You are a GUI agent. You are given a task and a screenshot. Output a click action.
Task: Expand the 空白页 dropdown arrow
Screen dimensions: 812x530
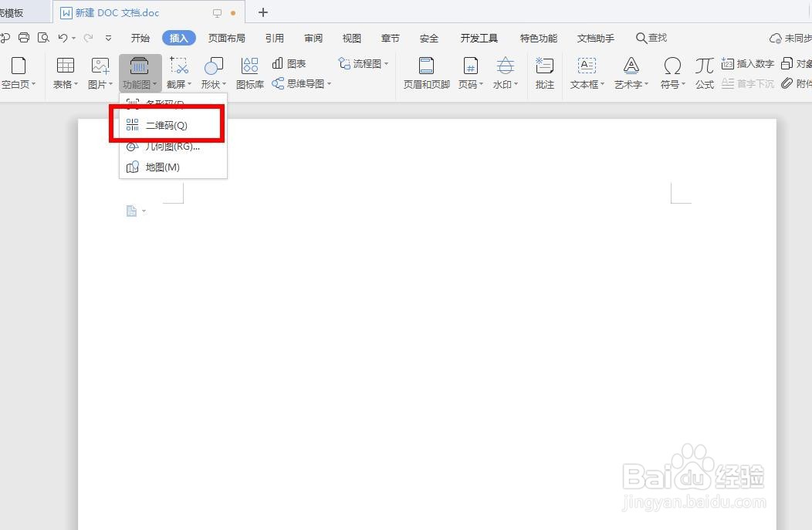(34, 84)
